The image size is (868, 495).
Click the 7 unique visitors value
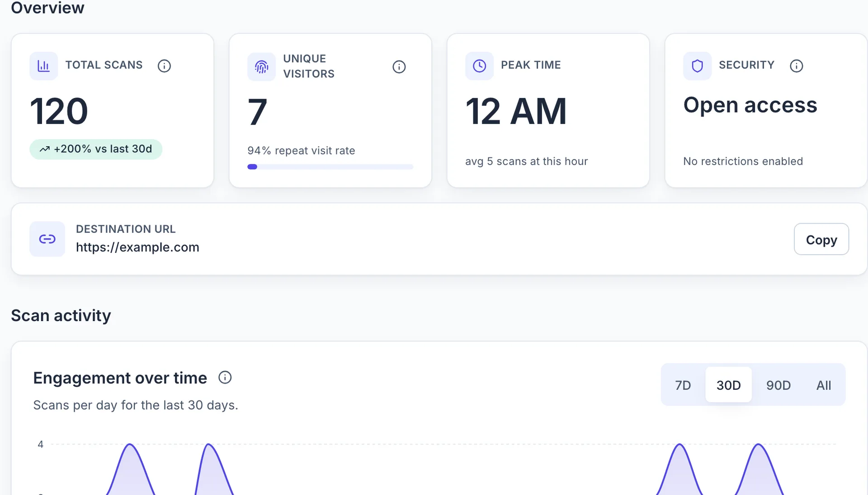[x=257, y=112]
